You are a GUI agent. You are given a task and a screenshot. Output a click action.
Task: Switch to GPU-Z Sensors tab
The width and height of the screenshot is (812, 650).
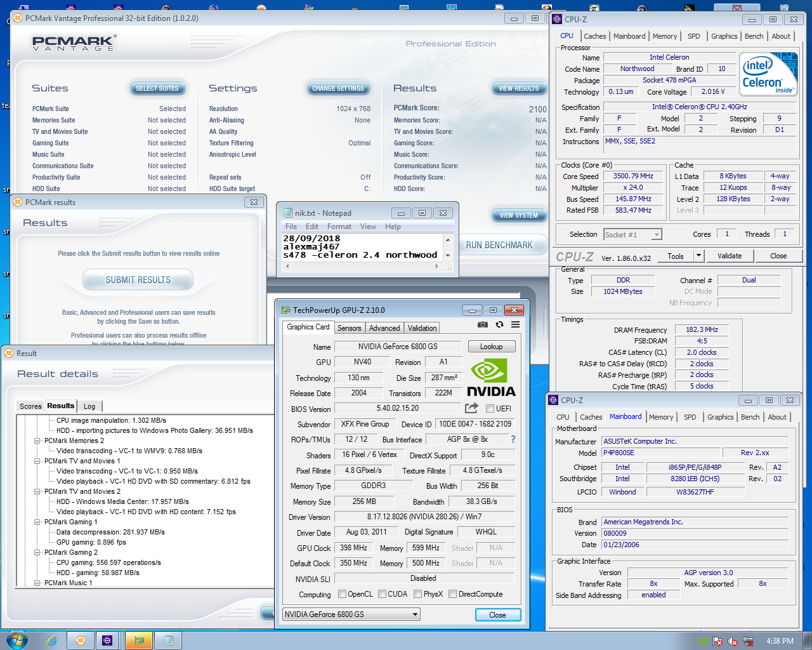point(349,328)
